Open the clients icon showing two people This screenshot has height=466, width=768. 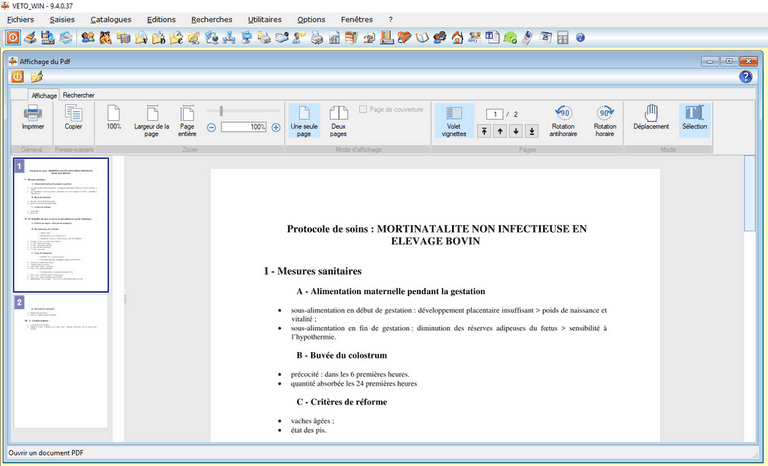click(88, 38)
